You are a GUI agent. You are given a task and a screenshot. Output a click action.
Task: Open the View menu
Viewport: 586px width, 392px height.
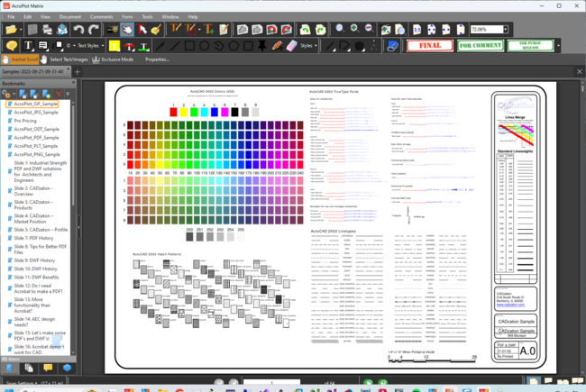tap(45, 17)
